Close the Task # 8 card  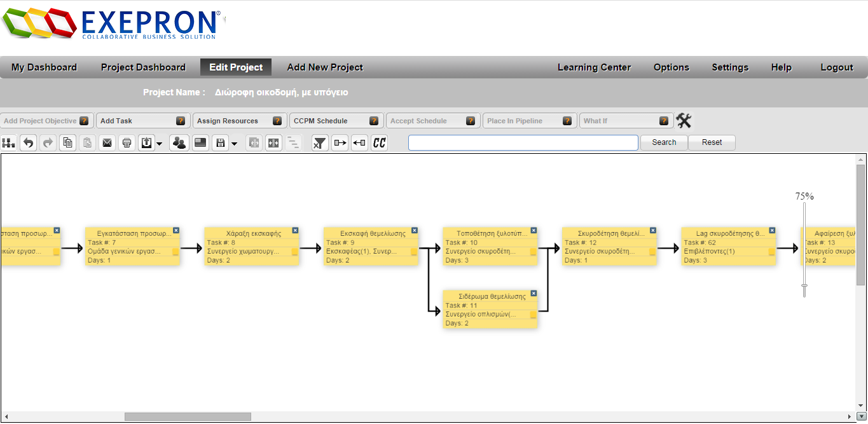click(295, 230)
